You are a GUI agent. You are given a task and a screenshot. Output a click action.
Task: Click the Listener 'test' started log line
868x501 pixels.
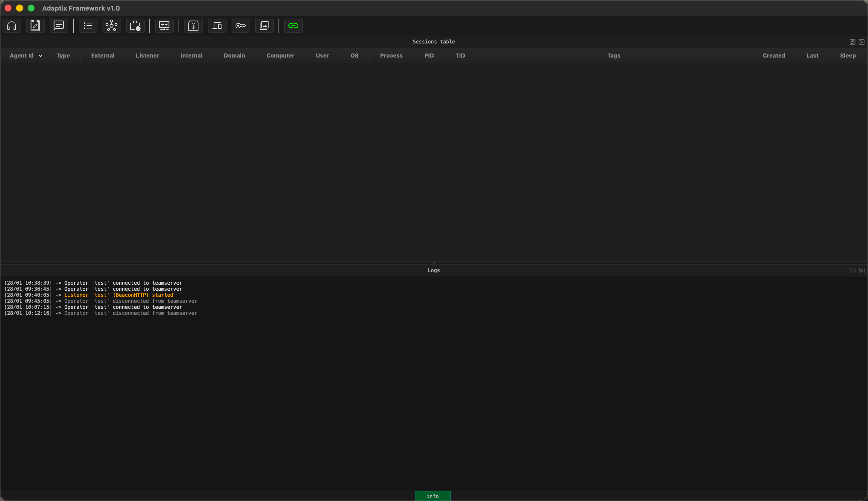[119, 295]
